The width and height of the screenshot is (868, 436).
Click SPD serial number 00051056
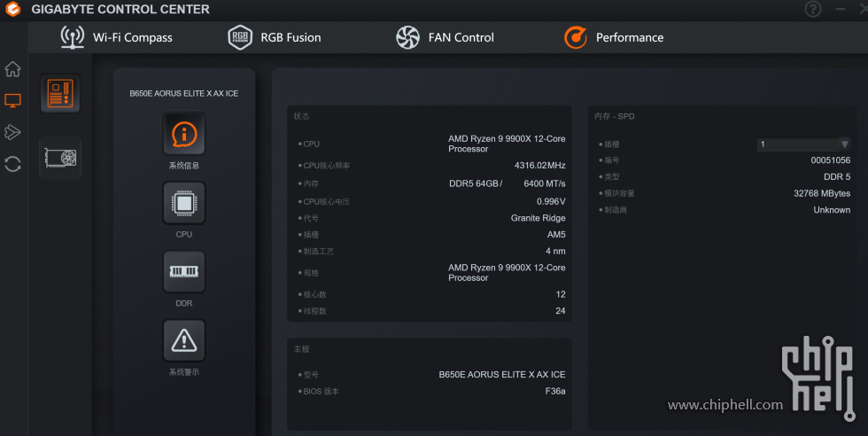click(x=831, y=160)
